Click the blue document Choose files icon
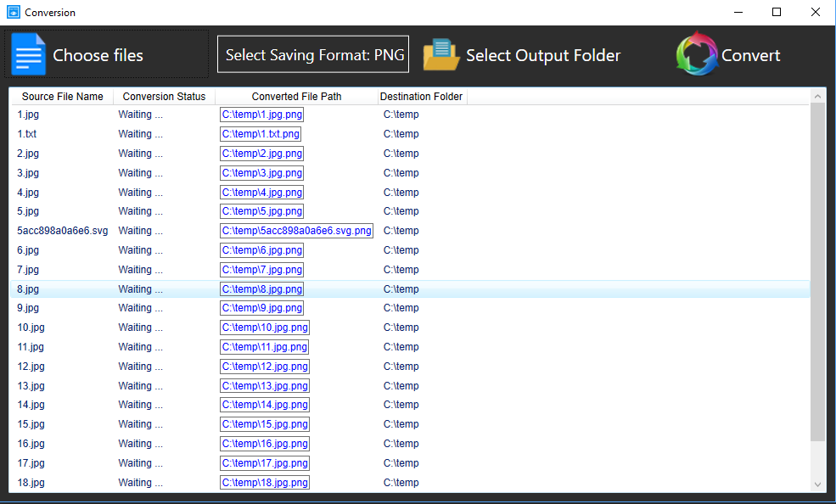 (29, 54)
